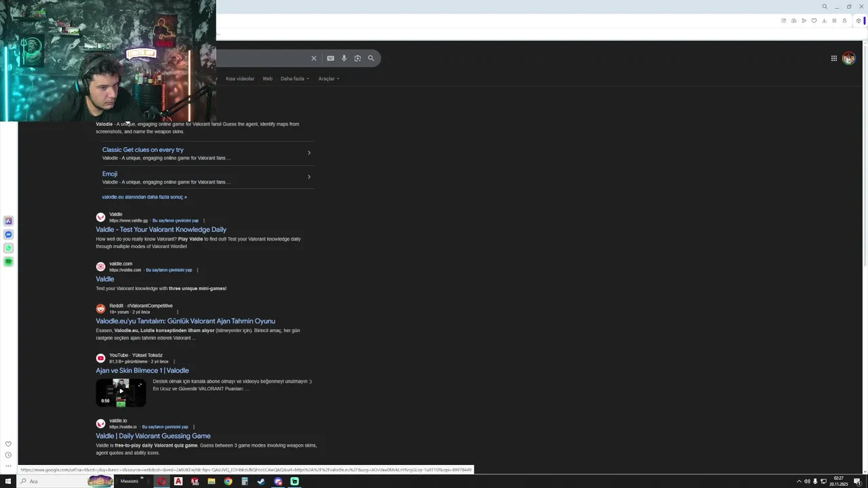Open Opera My Flow send icon
868x488 pixels.
[804, 21]
